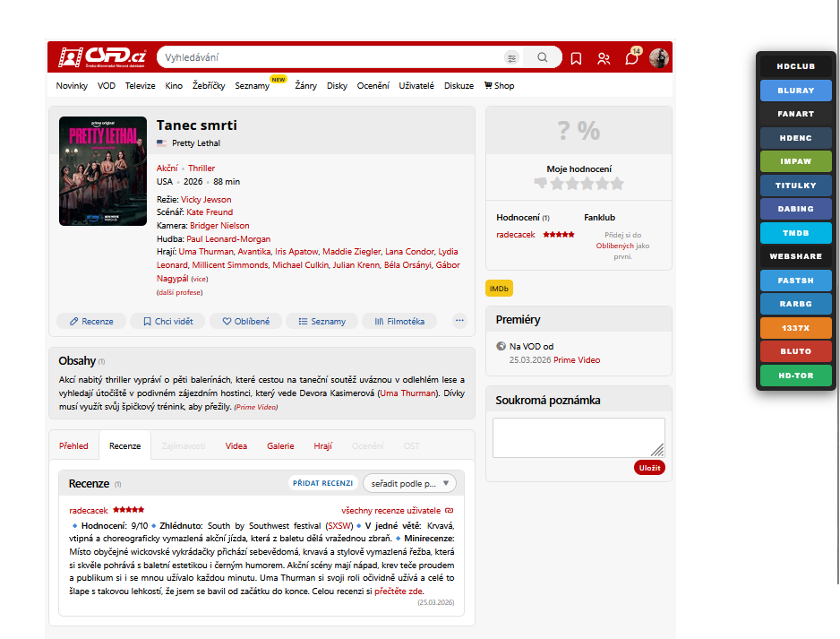Click the Pretty Lethal poster thumbnail

point(103,171)
